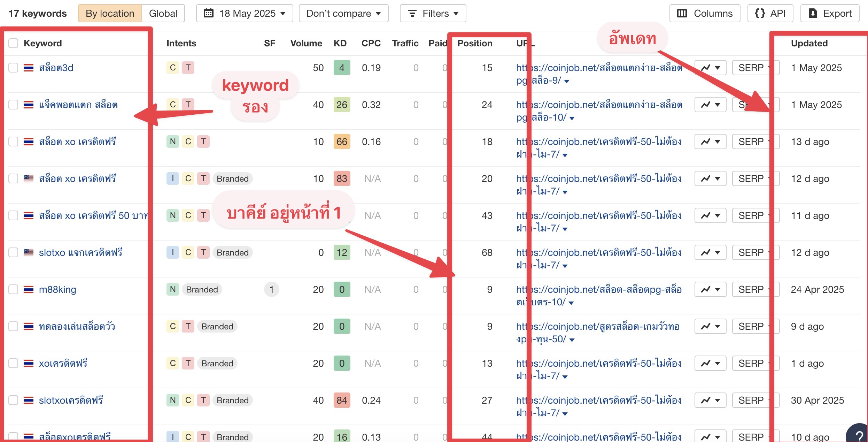The width and height of the screenshot is (868, 442).
Task: Check the box for m88king keyword
Action: click(13, 289)
